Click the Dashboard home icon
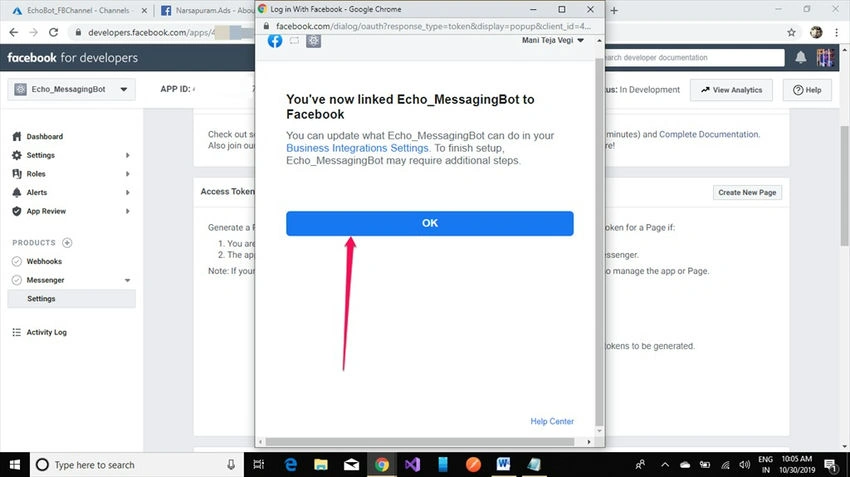The width and height of the screenshot is (850, 477). pos(17,137)
